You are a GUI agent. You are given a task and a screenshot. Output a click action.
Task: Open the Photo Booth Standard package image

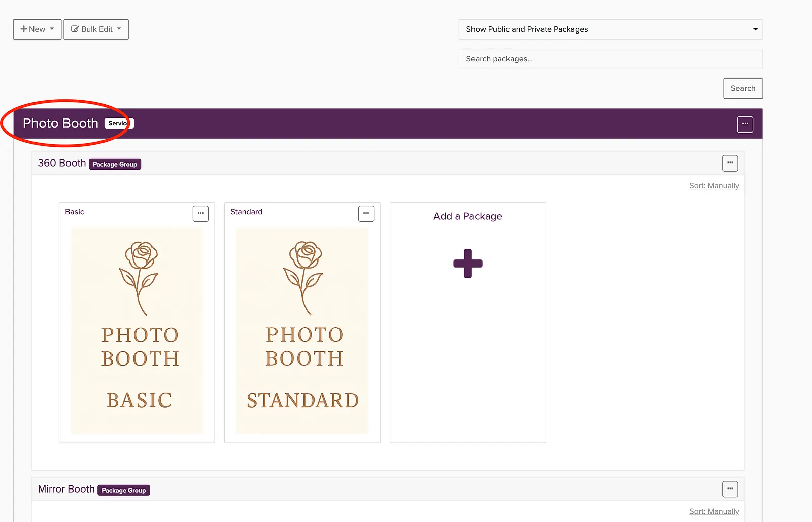click(x=302, y=331)
